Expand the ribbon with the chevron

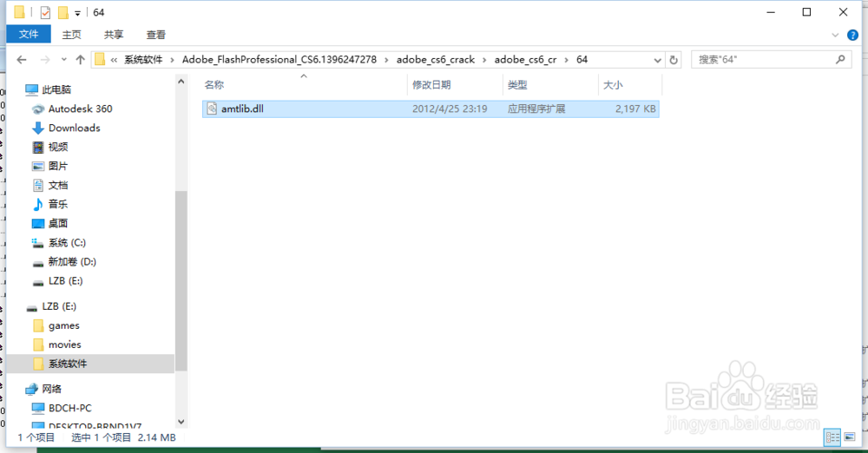coord(835,35)
